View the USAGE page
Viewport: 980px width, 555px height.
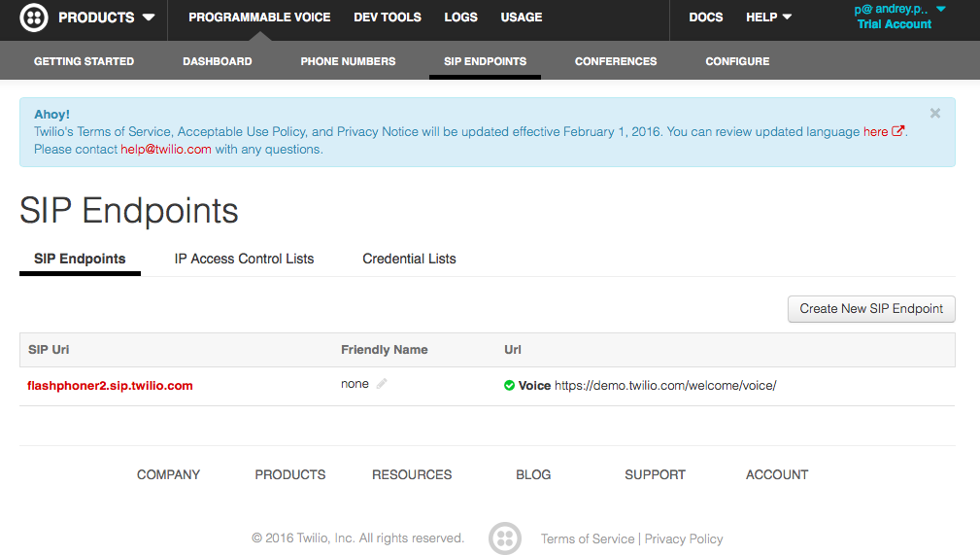(522, 17)
